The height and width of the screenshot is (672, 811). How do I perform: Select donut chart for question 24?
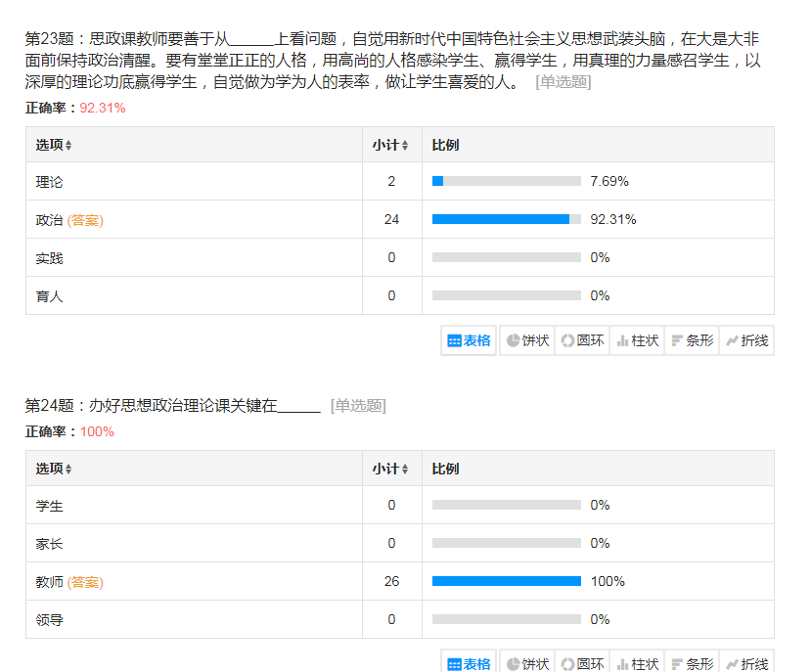point(582,663)
